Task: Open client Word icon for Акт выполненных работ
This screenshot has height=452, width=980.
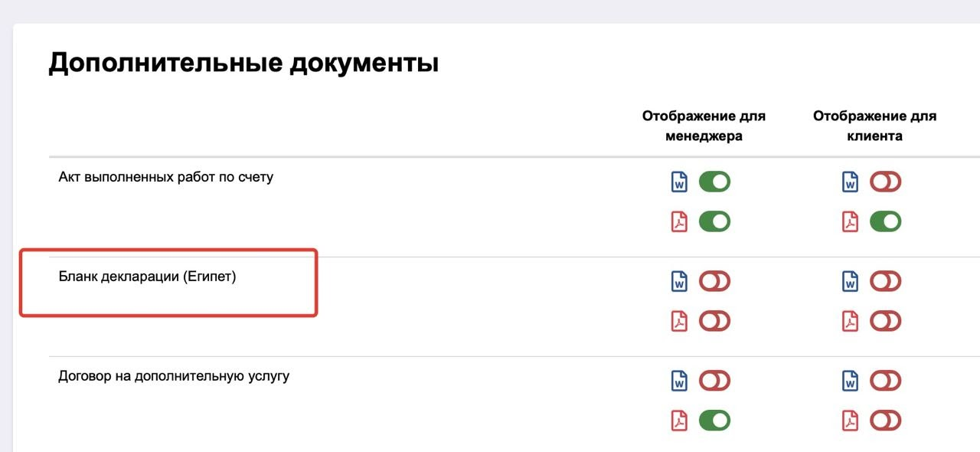Action: tap(850, 182)
